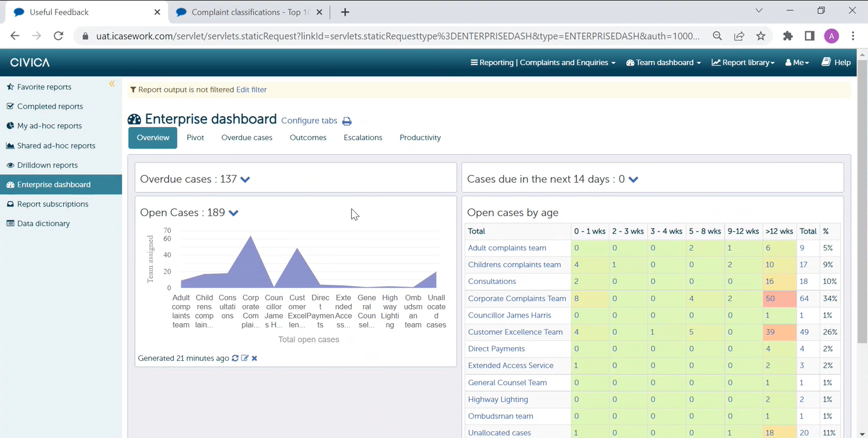This screenshot has width=868, height=438.
Task: Refresh the Open Cases chart
Action: click(235, 358)
